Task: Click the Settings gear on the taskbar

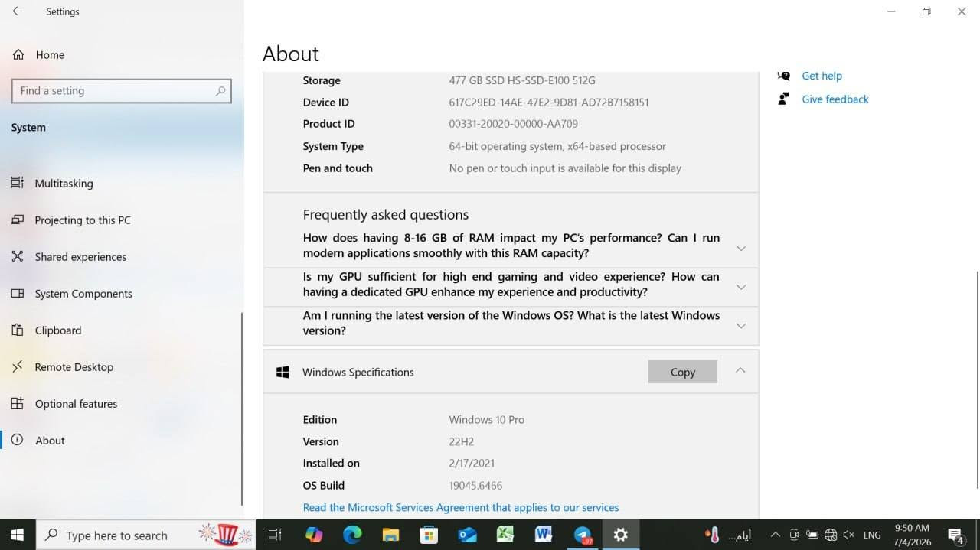Action: pyautogui.click(x=621, y=535)
